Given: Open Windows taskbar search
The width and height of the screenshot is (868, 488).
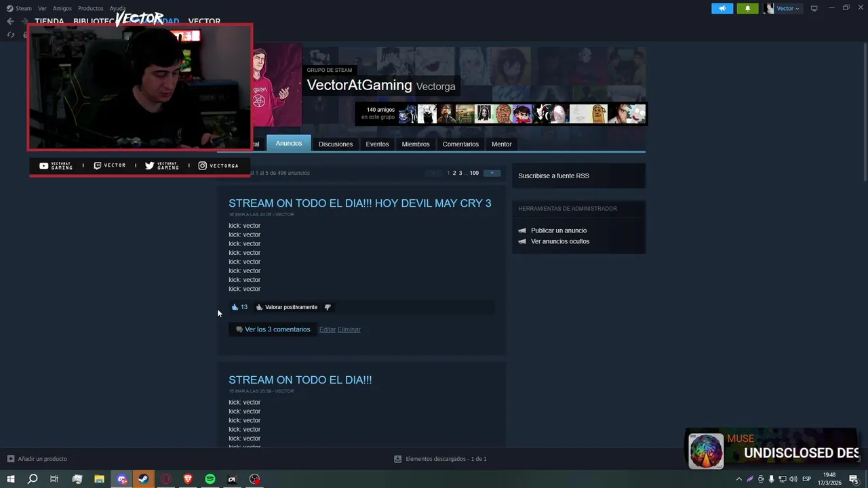Looking at the screenshot, I should (32, 479).
